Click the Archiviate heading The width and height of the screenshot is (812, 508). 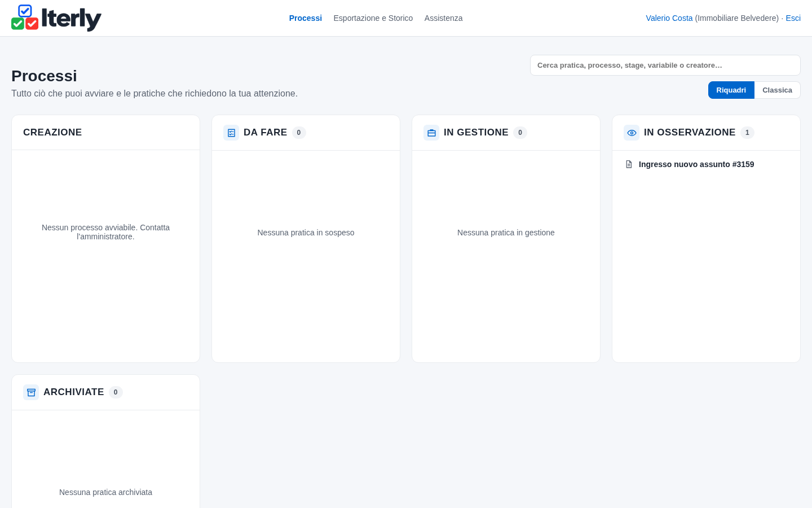(74, 392)
